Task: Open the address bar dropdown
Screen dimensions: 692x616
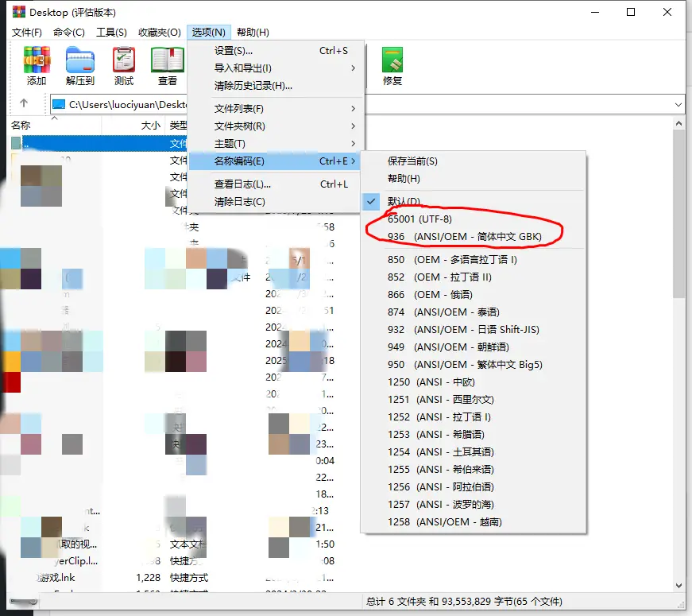Action: (x=679, y=103)
